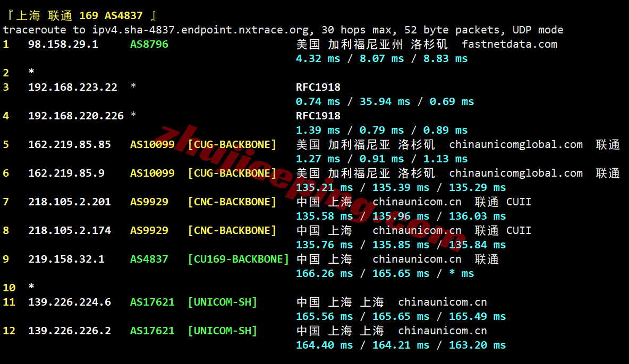This screenshot has height=364, width=629.
Task: Click AS17621 on hop 12 row
Action: point(152,331)
